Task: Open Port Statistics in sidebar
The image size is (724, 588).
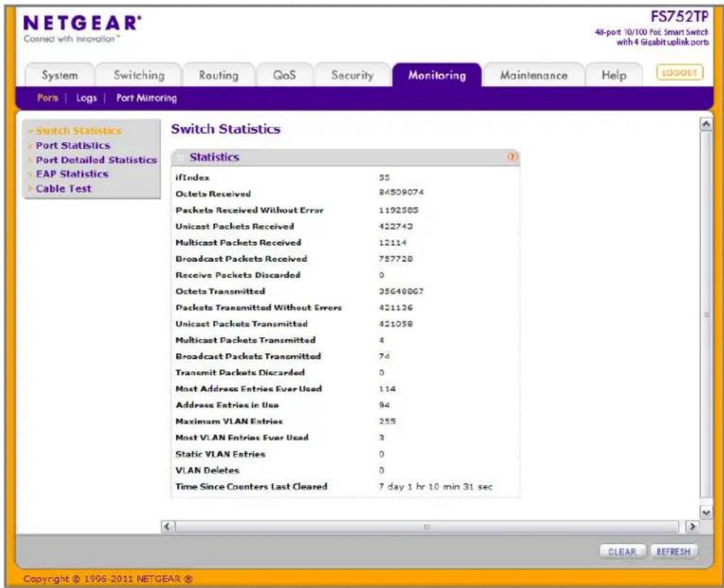Action: pos(73,146)
